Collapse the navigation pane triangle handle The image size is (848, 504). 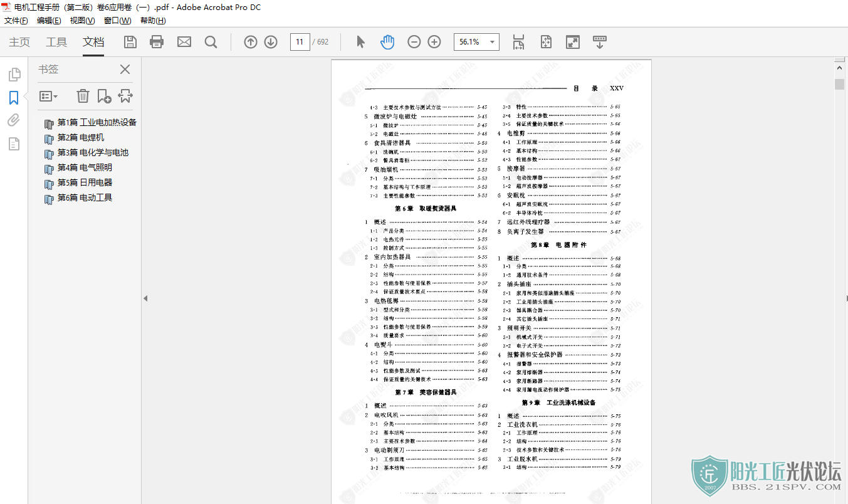click(x=145, y=298)
